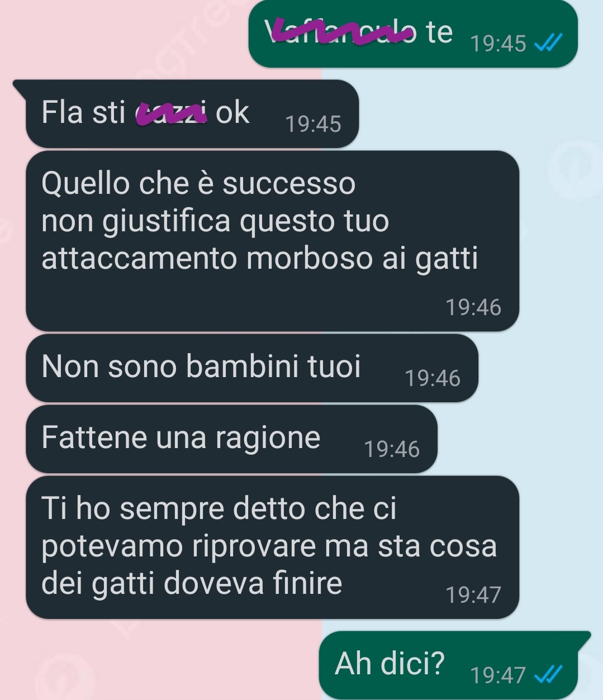Select message about 'attaccamento morboso ai gatti'
This screenshot has height=700, width=603.
pyautogui.click(x=273, y=241)
